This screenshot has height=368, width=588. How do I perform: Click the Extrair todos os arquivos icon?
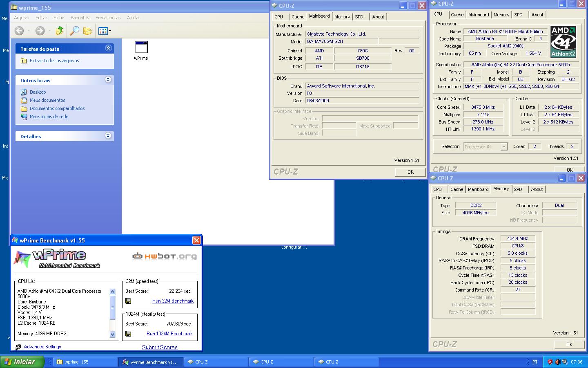coord(24,61)
